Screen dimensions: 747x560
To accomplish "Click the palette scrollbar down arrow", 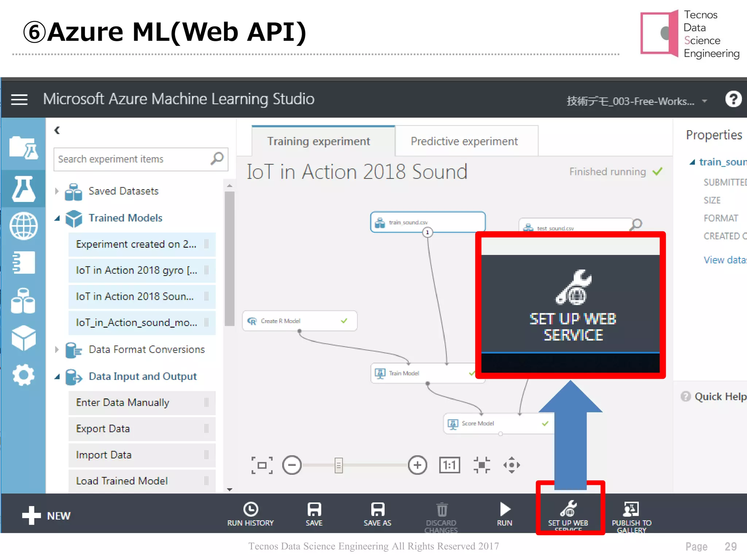I will pos(229,489).
